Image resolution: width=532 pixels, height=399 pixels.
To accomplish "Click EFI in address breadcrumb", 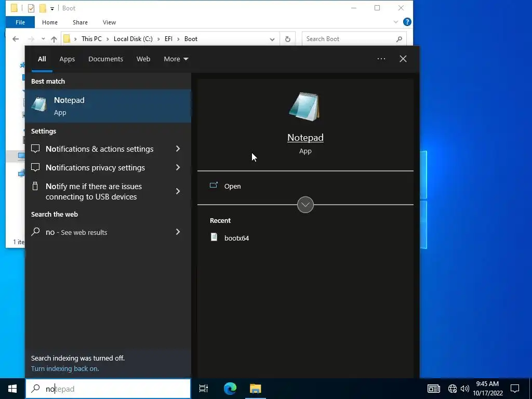I will pyautogui.click(x=168, y=38).
